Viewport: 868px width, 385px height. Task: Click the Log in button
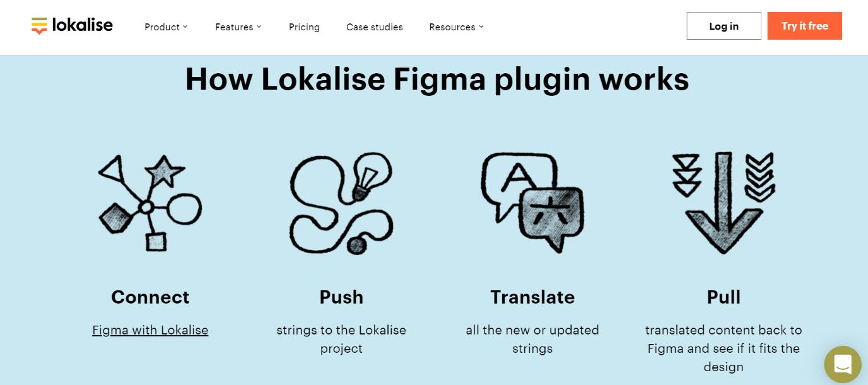click(724, 26)
